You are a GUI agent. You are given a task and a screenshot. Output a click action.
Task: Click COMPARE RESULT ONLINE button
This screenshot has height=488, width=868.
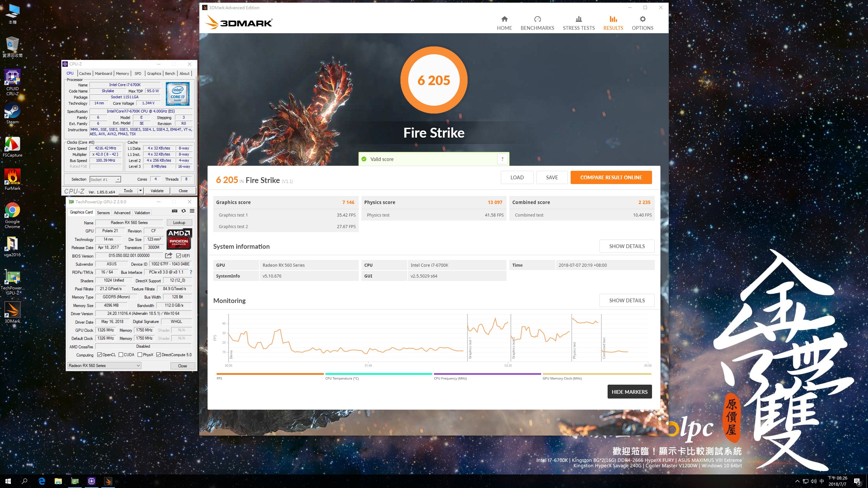[611, 177]
